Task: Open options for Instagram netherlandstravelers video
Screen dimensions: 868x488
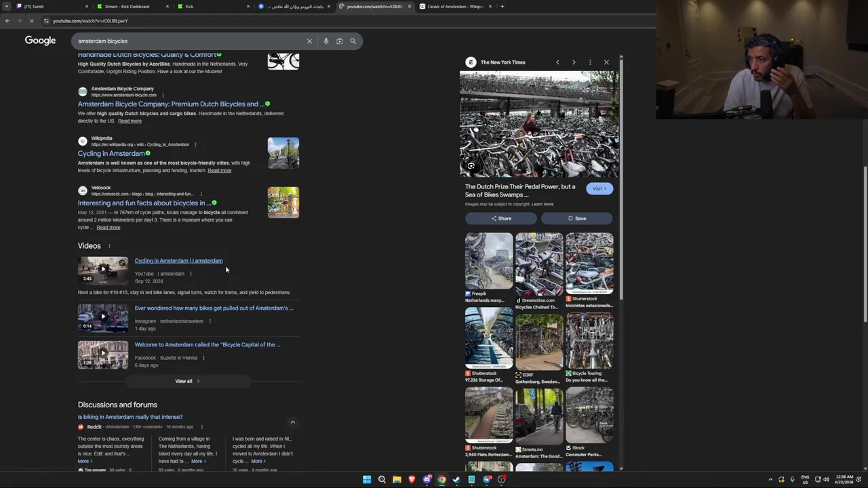Action: (210, 321)
